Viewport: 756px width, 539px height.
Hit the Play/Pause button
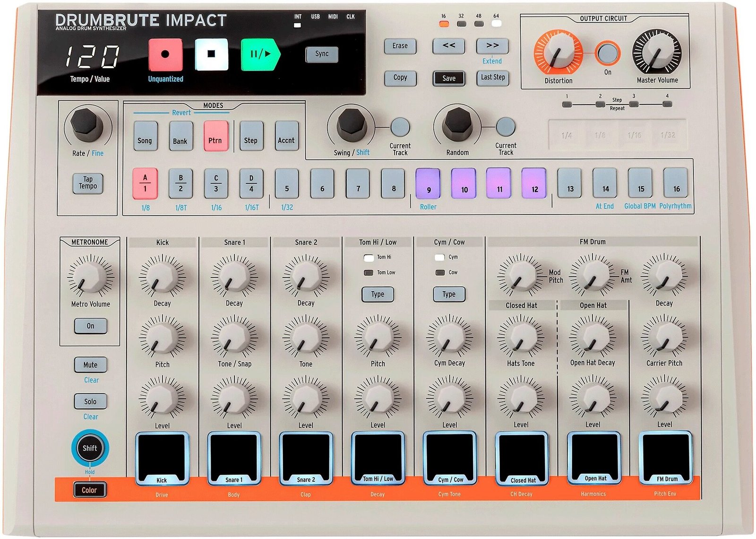coord(260,53)
